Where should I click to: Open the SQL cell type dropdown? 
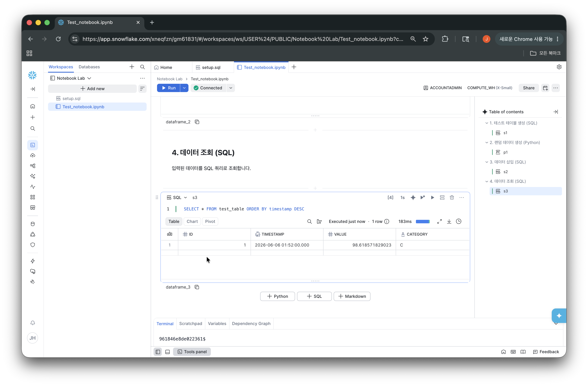(177, 197)
